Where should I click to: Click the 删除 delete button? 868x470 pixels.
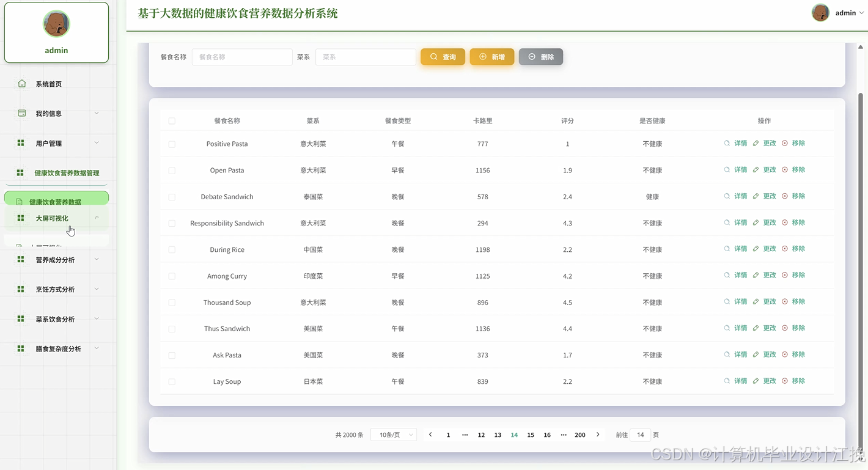pyautogui.click(x=541, y=57)
